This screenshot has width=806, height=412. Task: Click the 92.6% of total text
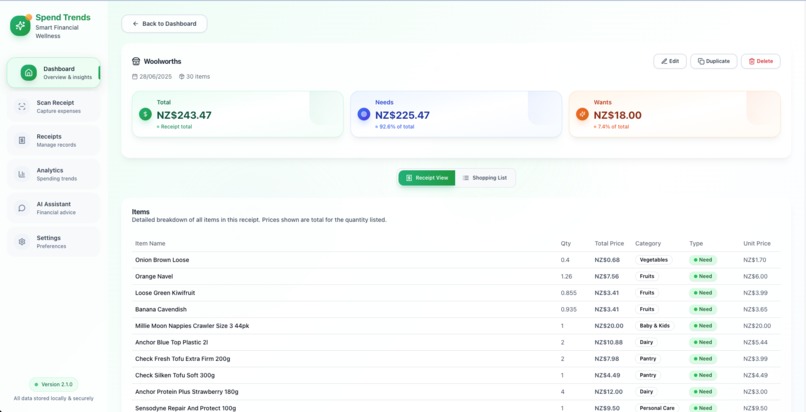pos(395,127)
